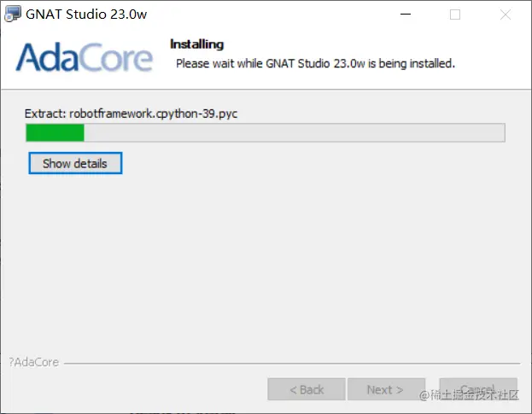Image resolution: width=532 pixels, height=414 pixels.
Task: Click the dark blue "Ada" part of logo
Action: (x=48, y=57)
